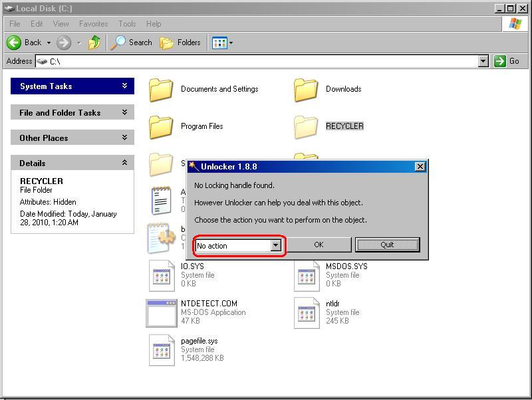Toggle the Folders pane button
532x400 pixels.
click(180, 43)
